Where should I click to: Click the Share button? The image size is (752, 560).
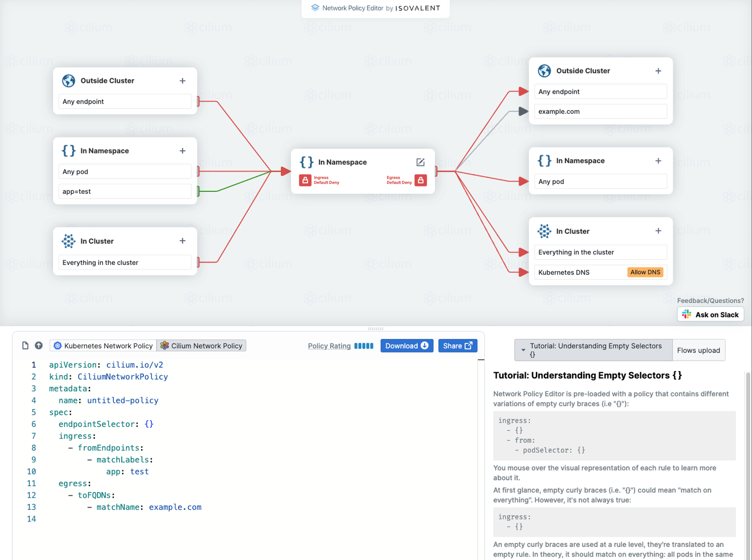[x=458, y=346]
